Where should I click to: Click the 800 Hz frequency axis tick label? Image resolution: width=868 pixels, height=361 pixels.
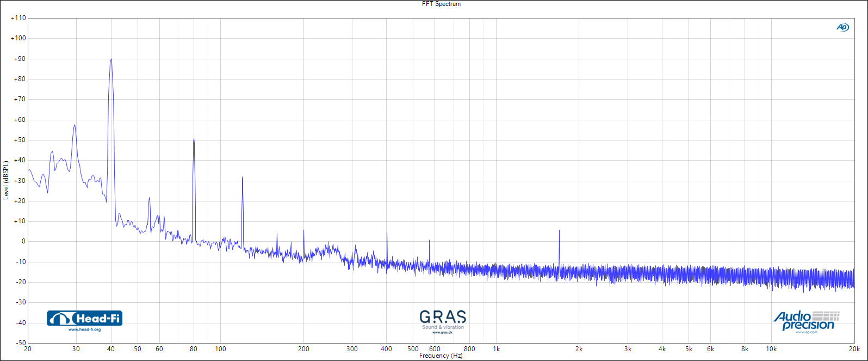[469, 349]
